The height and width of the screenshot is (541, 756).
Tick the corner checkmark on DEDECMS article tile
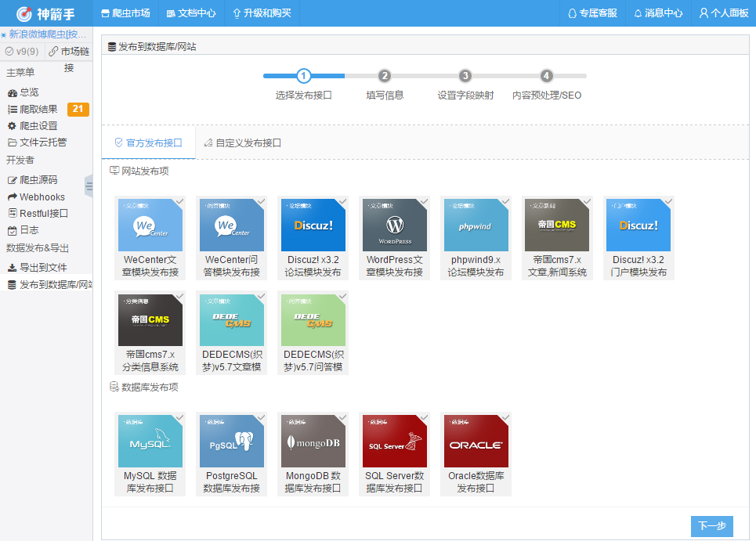(261, 297)
